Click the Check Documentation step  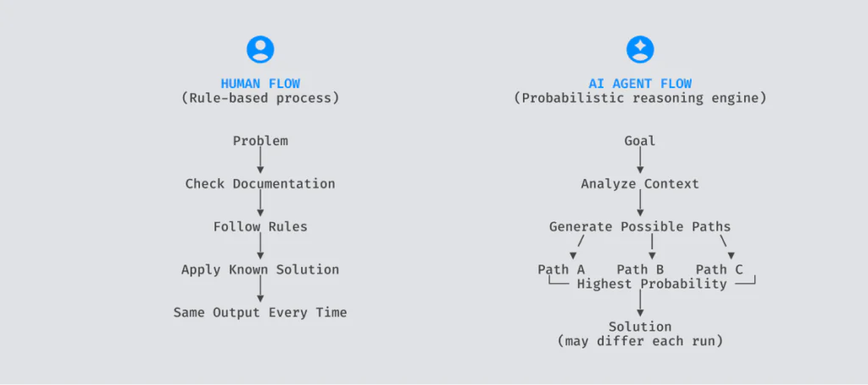click(x=260, y=184)
